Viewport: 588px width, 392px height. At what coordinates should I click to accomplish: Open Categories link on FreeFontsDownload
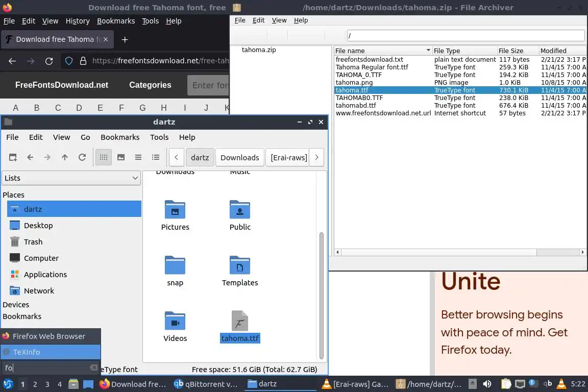tap(150, 85)
